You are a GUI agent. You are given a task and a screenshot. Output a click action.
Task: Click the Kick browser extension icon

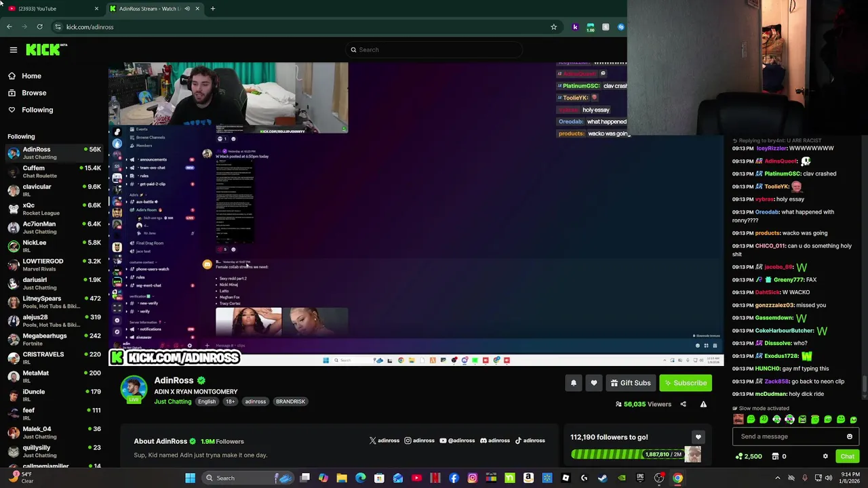[x=575, y=27]
